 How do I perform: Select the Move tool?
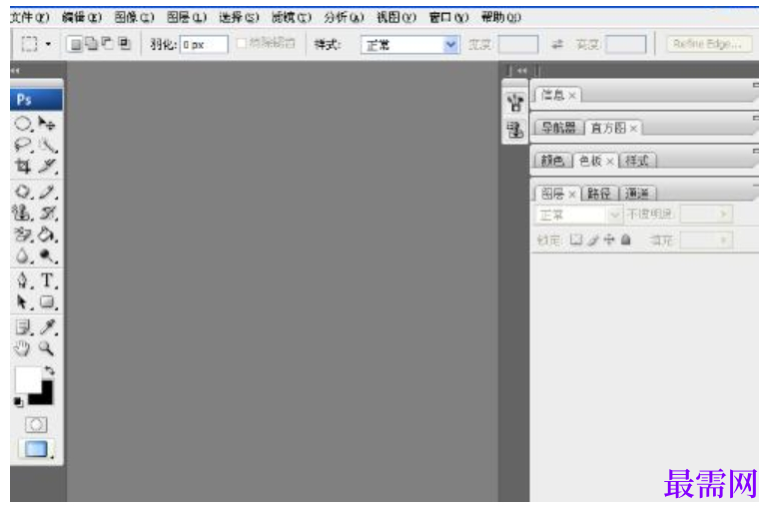click(x=48, y=123)
